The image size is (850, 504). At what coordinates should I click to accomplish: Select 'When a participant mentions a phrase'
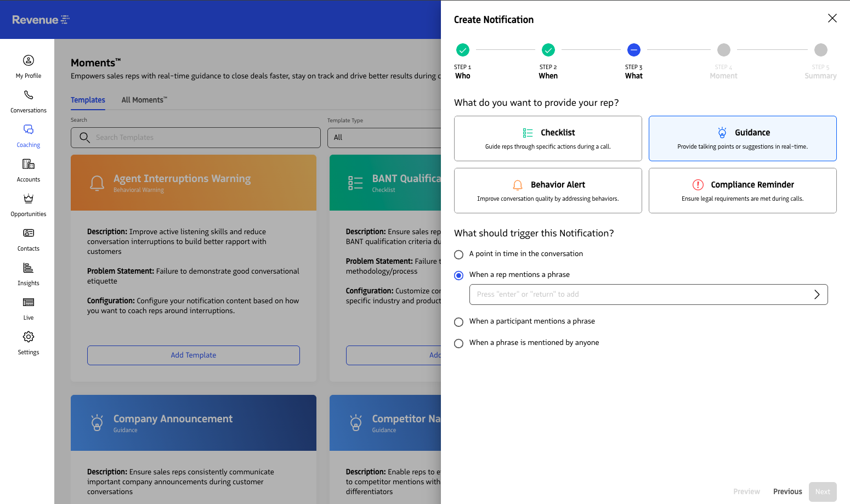pos(459,322)
